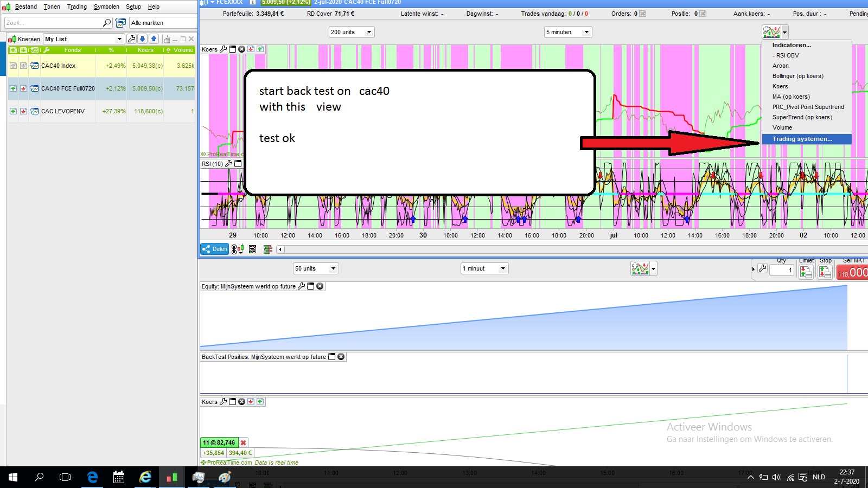Click buy arrow for CAC40 FCE Full0720

13,88
